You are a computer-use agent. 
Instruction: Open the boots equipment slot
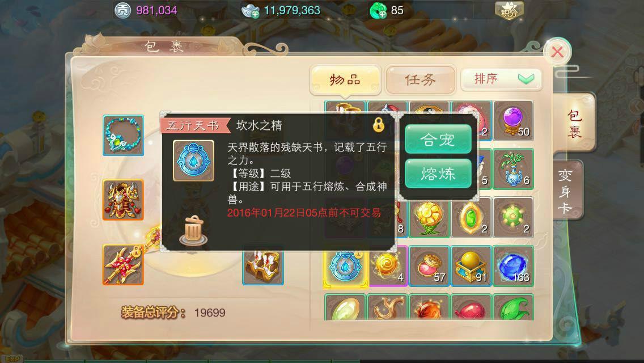(263, 267)
